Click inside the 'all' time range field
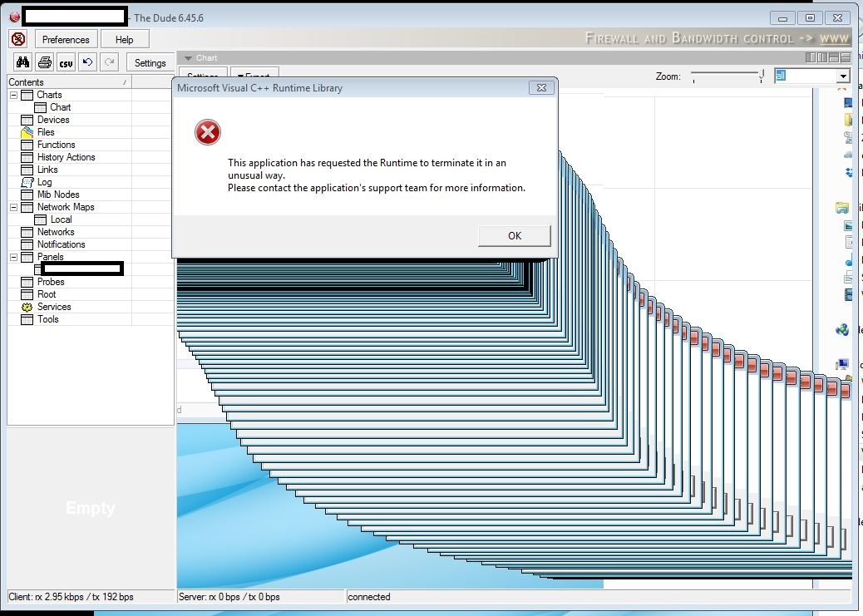The height and width of the screenshot is (616, 863). click(x=805, y=76)
